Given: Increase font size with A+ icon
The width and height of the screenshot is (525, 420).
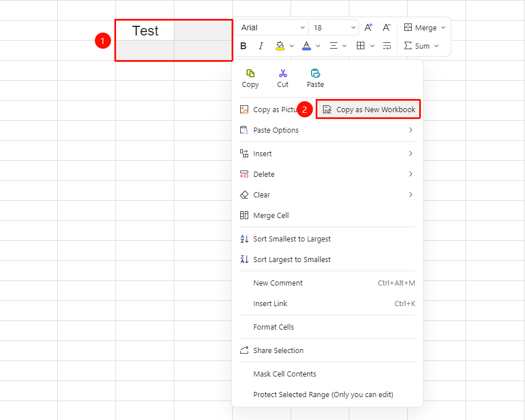Looking at the screenshot, I should 368,27.
